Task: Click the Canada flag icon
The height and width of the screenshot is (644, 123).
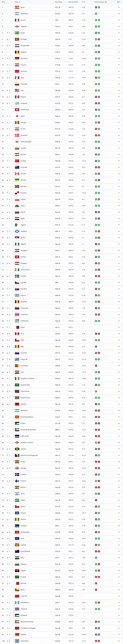Action: 17,174
